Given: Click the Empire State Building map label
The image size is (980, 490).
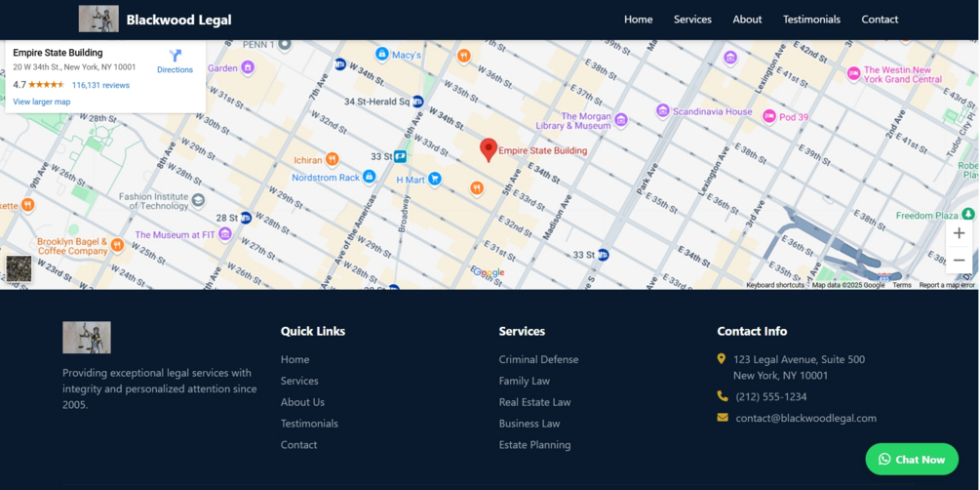Looking at the screenshot, I should tap(542, 150).
